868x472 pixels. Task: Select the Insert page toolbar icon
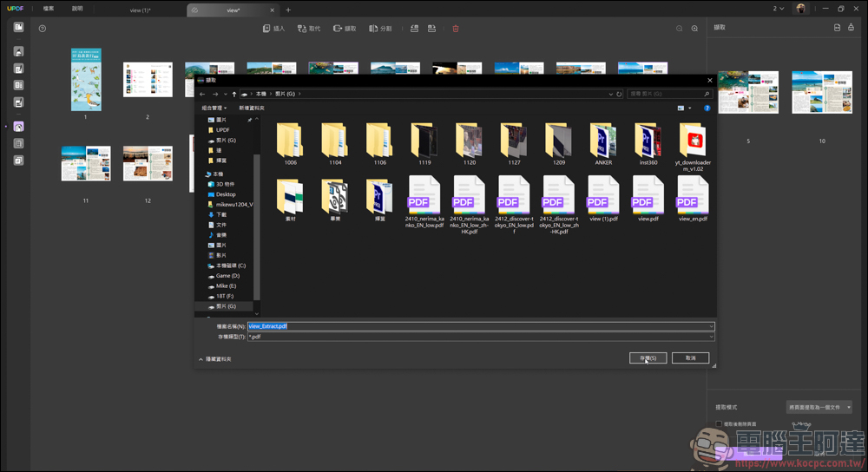click(x=273, y=29)
